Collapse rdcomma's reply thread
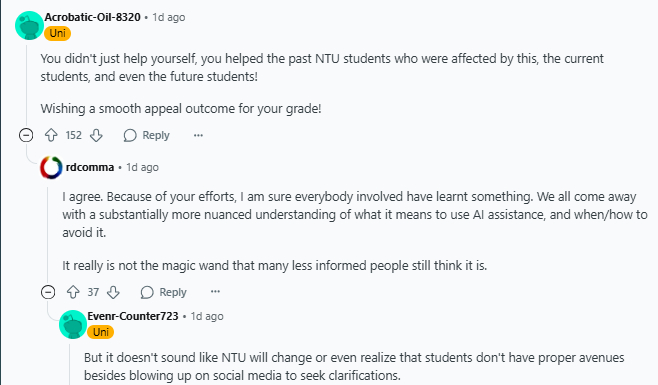Viewport: 658px width, 385px height. [48, 292]
